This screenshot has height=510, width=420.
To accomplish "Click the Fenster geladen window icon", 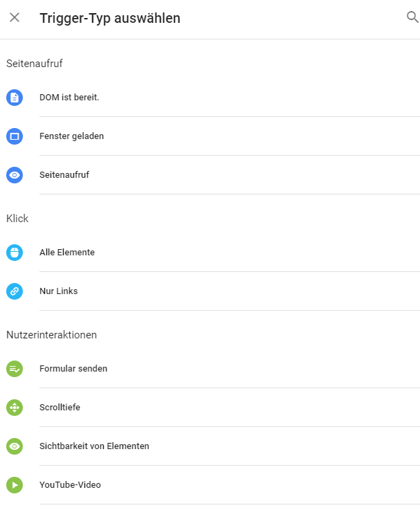I will tap(15, 136).
